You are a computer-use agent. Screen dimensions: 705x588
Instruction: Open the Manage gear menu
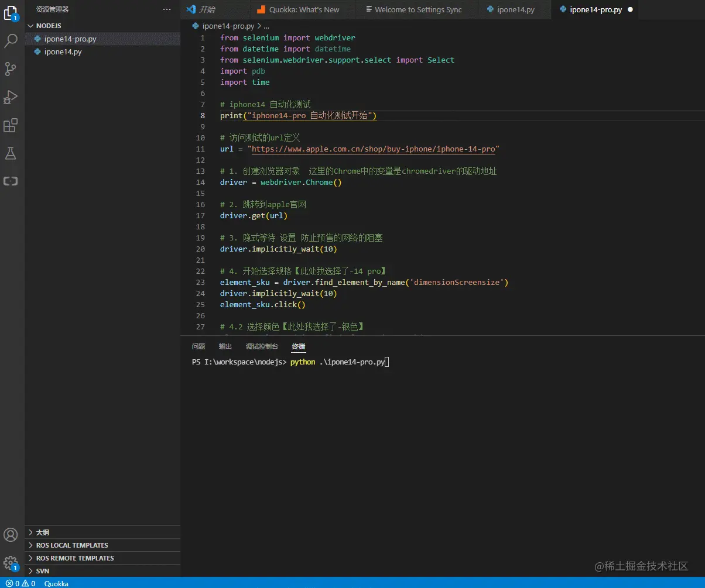(x=11, y=562)
